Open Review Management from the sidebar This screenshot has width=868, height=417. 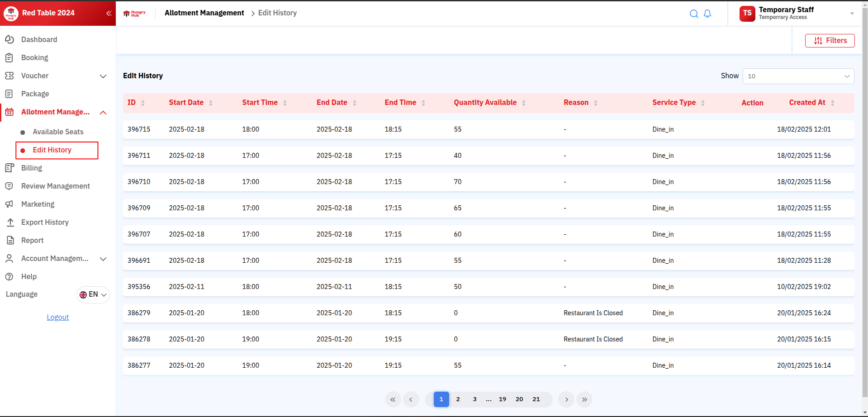(x=55, y=186)
